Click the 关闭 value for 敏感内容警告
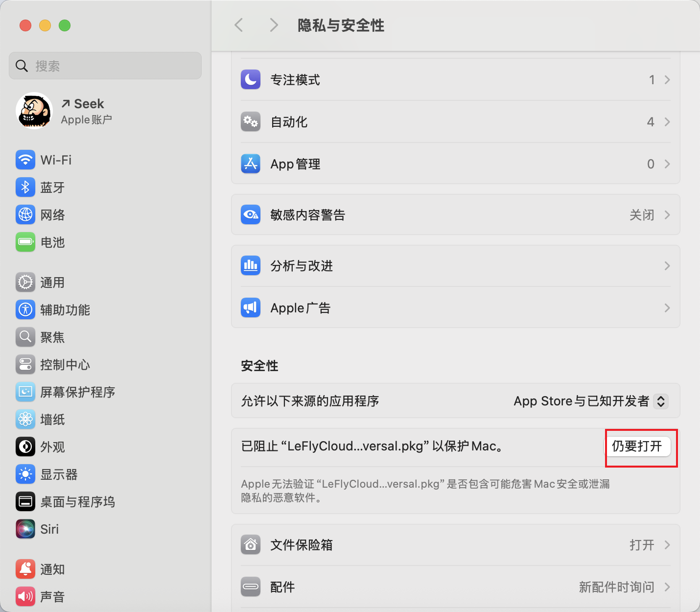This screenshot has height=612, width=700. 642,215
